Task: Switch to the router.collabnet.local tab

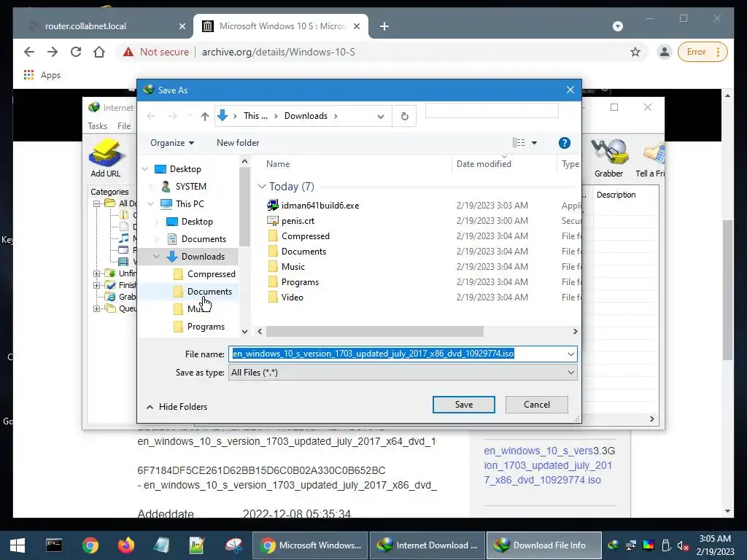Action: (x=103, y=26)
